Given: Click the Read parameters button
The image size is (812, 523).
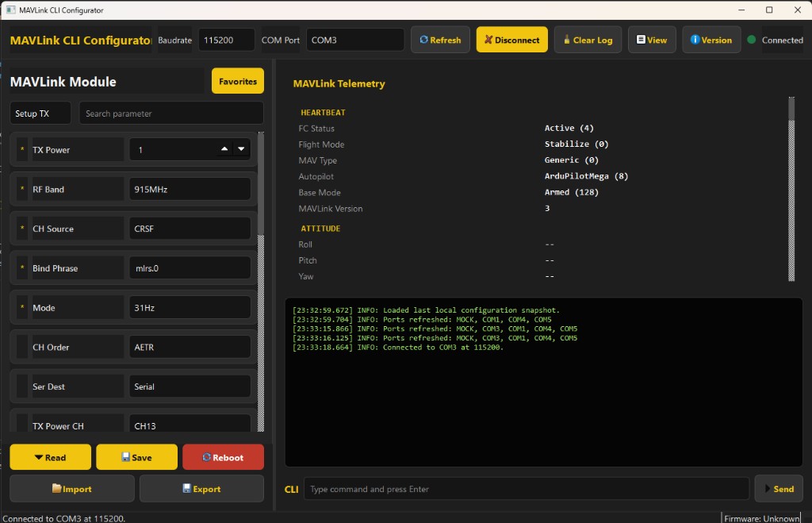Looking at the screenshot, I should (x=50, y=457).
